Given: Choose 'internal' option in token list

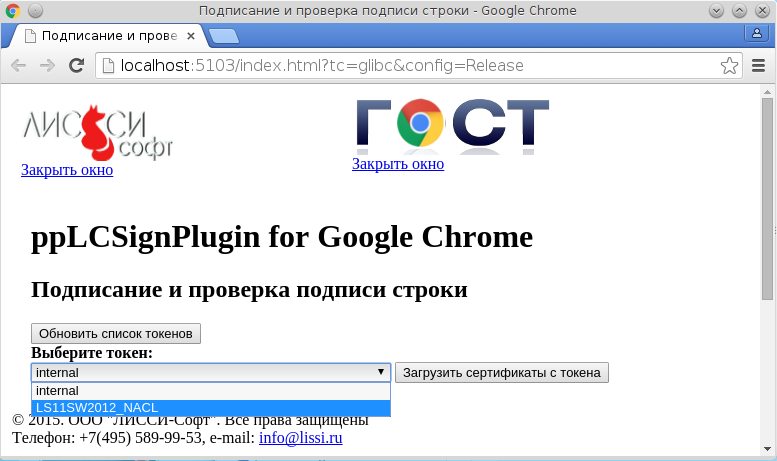Looking at the screenshot, I should [x=211, y=391].
